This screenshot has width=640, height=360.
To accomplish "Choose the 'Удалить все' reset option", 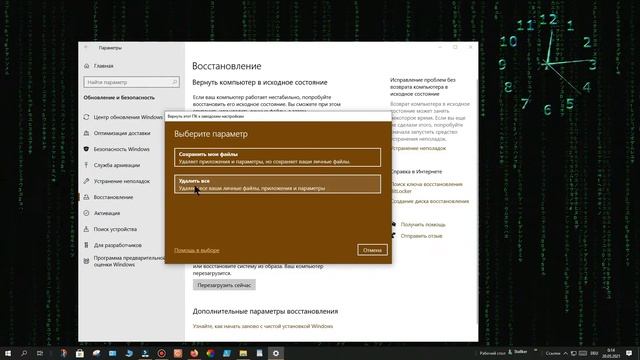I will coord(277,184).
